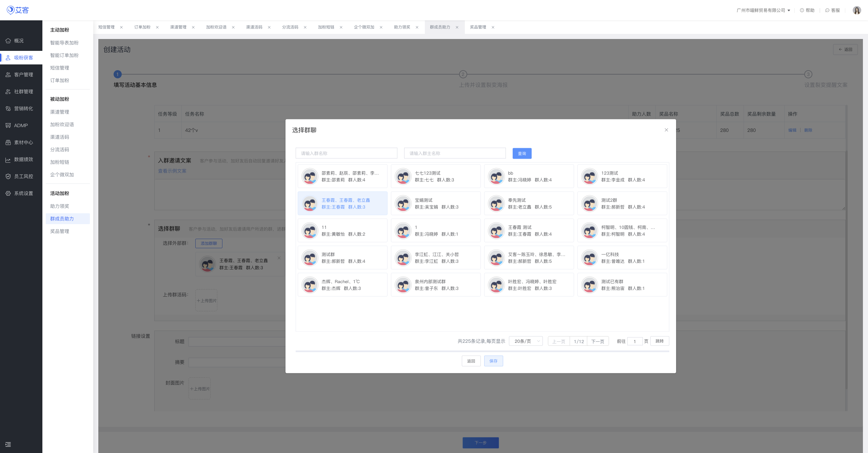The height and width of the screenshot is (453, 868).
Task: Open the 20条/页 page size dropdown
Action: [x=526, y=341]
